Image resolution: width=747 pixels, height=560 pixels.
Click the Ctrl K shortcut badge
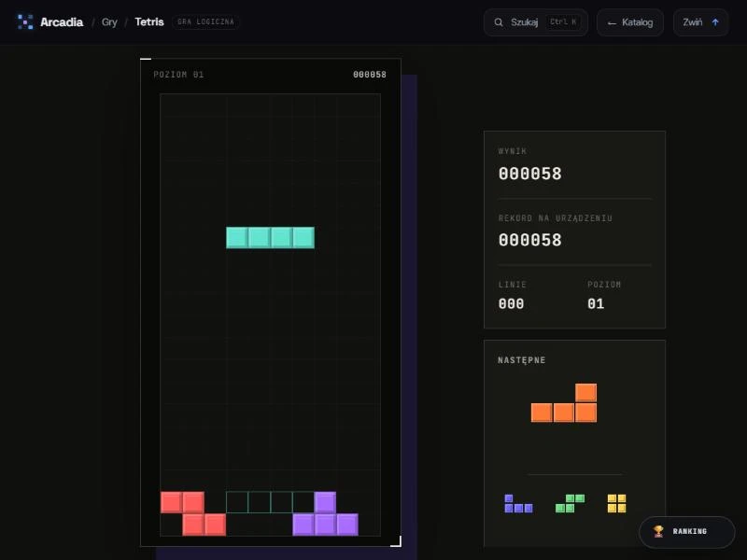(563, 21)
